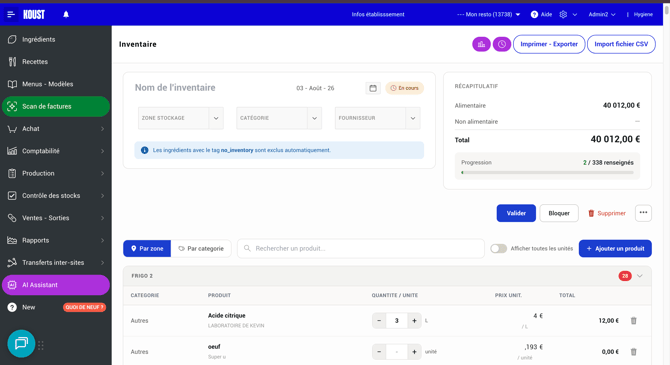670x365 pixels.
Task: Open the purple history clock icon
Action: click(502, 44)
